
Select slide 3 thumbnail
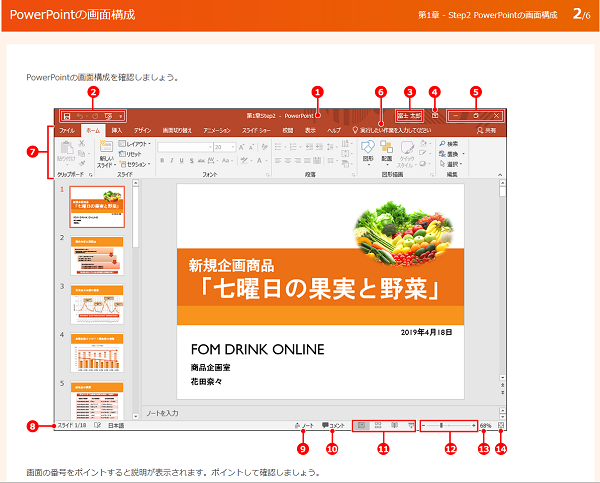pyautogui.click(x=97, y=304)
